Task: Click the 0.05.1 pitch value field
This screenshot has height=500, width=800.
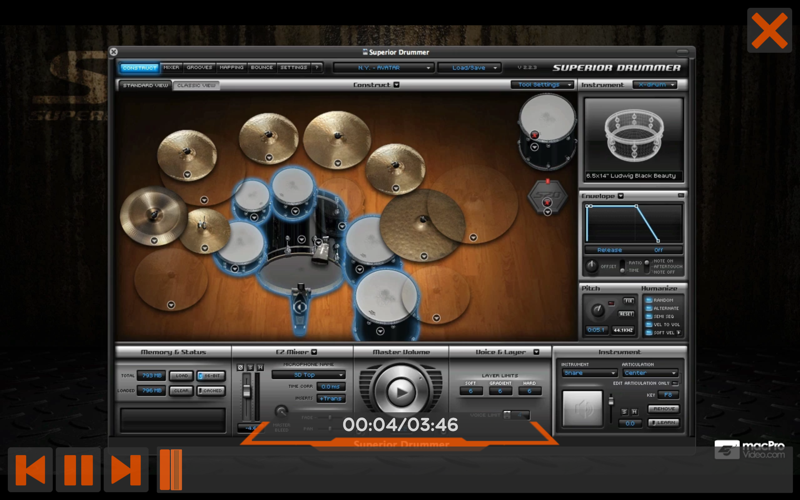Action: click(596, 330)
